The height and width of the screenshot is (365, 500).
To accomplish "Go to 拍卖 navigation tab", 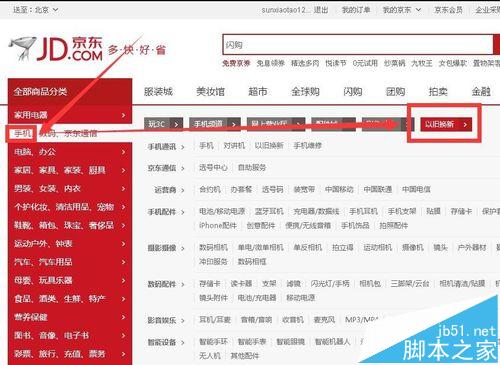I will pos(438,91).
